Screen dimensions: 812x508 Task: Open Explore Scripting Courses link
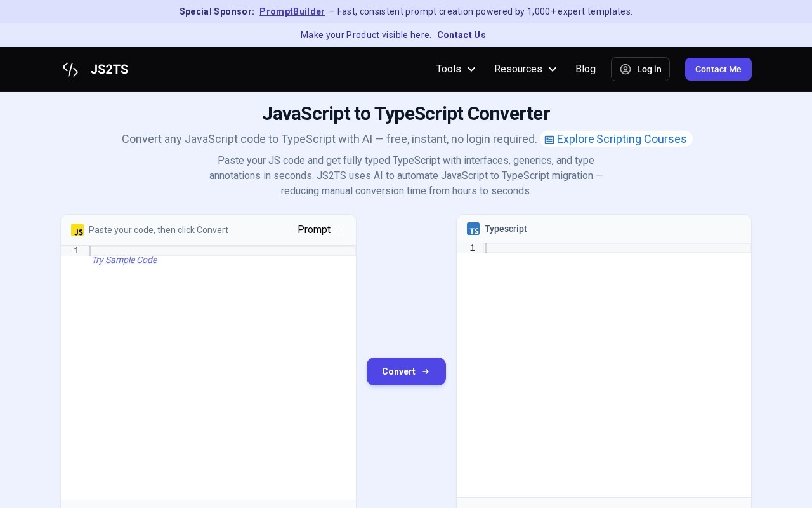click(x=616, y=139)
